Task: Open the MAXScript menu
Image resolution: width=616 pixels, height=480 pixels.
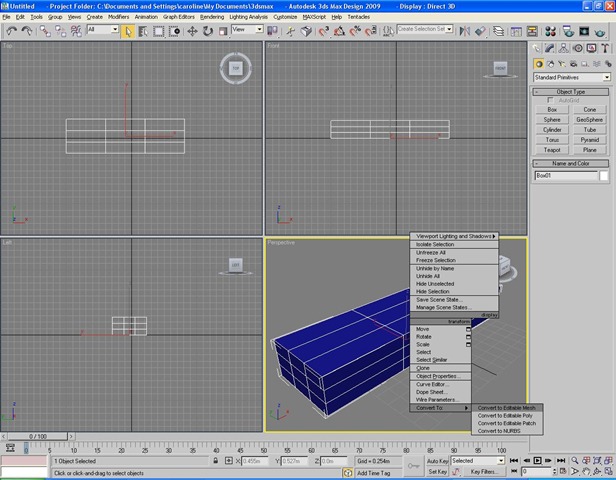Action: point(314,17)
